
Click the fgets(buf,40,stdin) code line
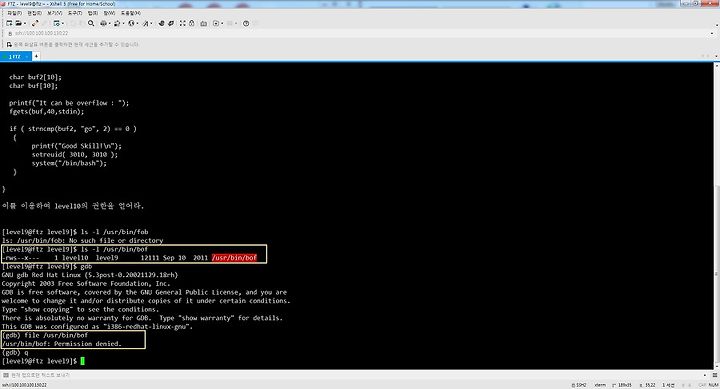click(x=46, y=111)
